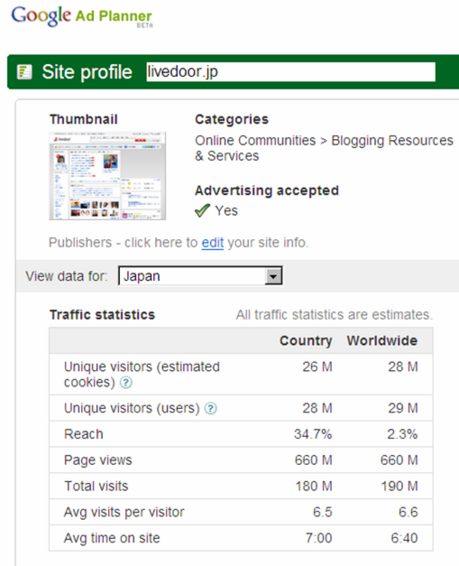Image resolution: width=459 pixels, height=566 pixels.
Task: Click the View data for label
Action: (66, 276)
